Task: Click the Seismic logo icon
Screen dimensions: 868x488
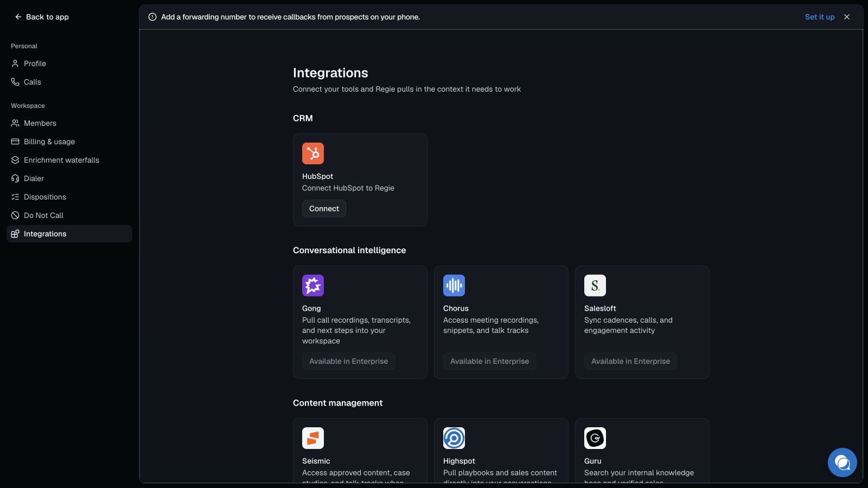Action: pyautogui.click(x=313, y=438)
